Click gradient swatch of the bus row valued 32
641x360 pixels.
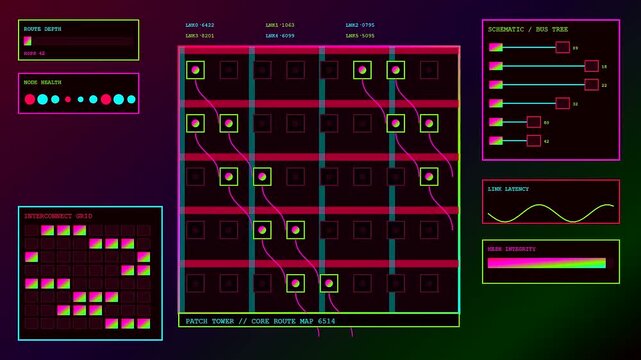(496, 103)
